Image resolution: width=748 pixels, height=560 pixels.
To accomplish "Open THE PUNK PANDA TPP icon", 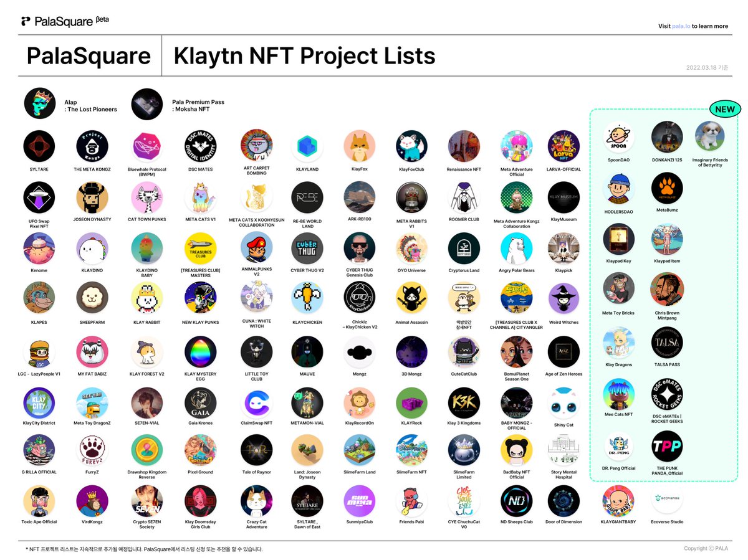I will (x=667, y=446).
